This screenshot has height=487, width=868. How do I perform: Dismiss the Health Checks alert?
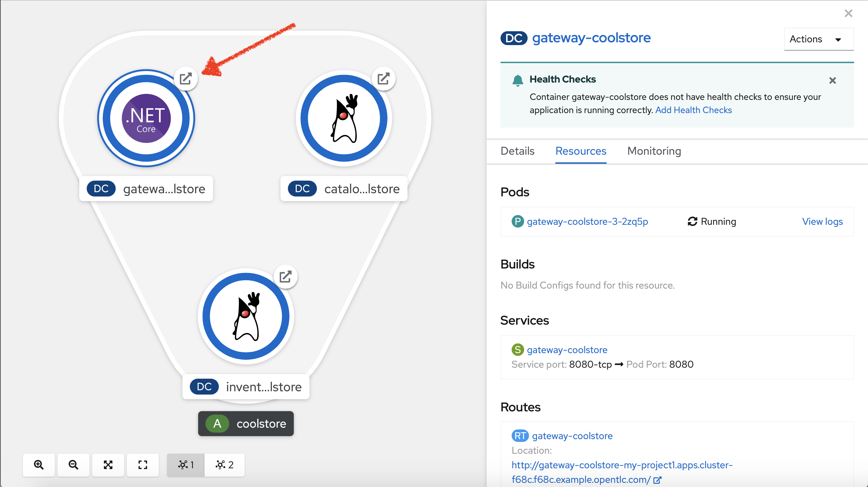tap(833, 80)
